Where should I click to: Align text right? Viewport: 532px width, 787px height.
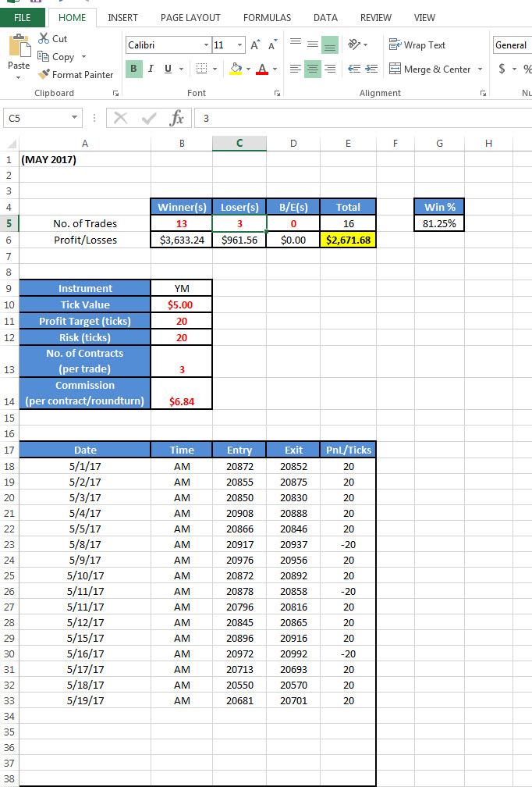tap(330, 69)
